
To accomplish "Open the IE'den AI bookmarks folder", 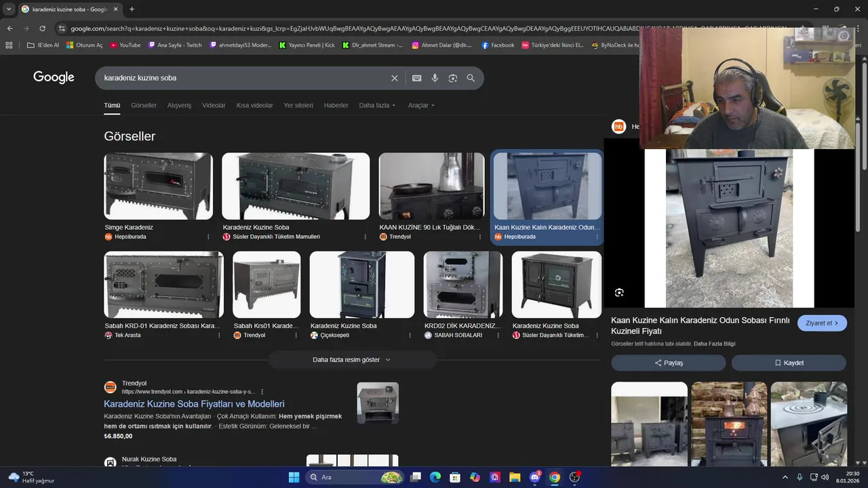I will [43, 45].
